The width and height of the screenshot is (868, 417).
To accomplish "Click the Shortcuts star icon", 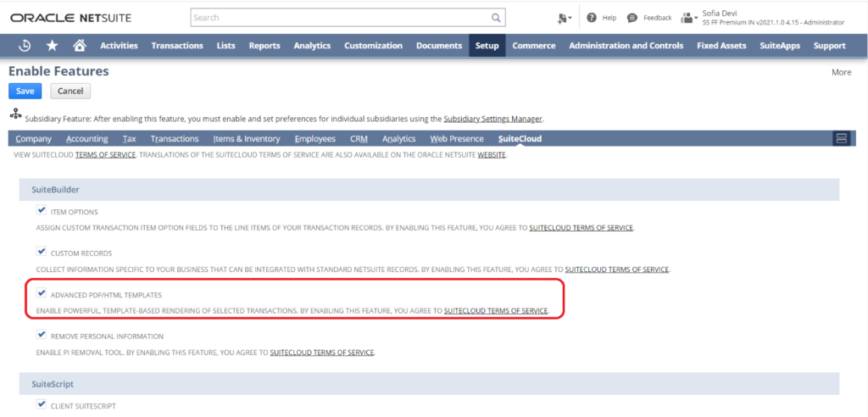I will pyautogui.click(x=53, y=46).
